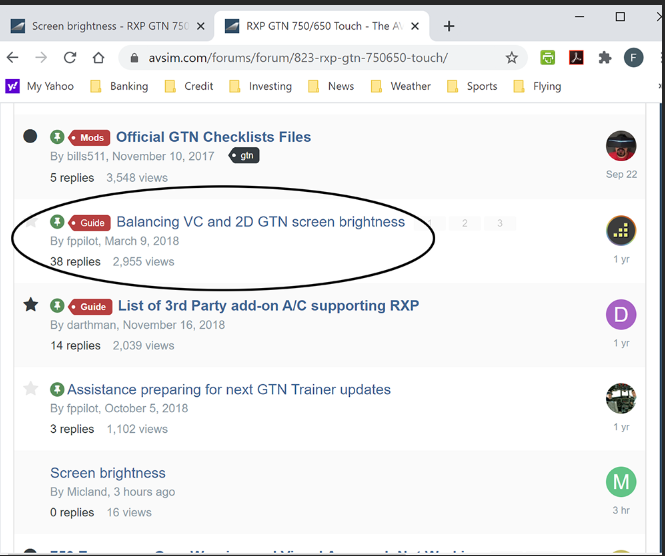Click the pinned icon on Balancing VC topic

click(x=57, y=221)
